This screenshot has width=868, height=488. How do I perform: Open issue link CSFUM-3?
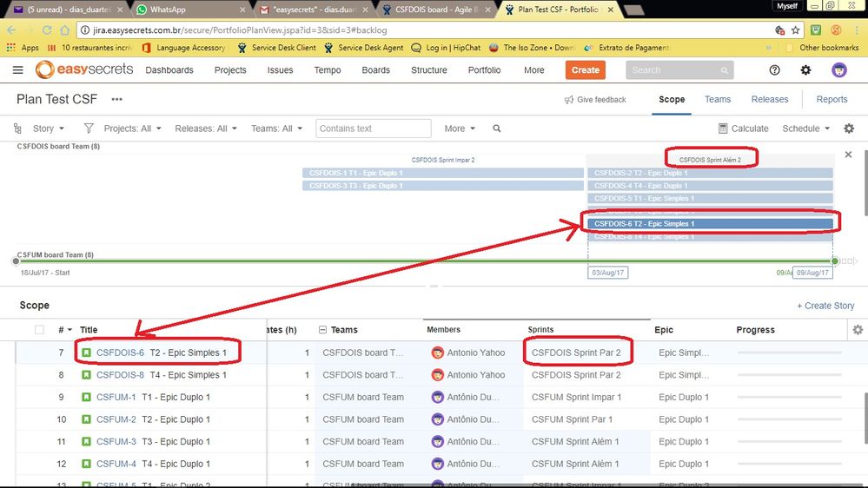point(116,441)
